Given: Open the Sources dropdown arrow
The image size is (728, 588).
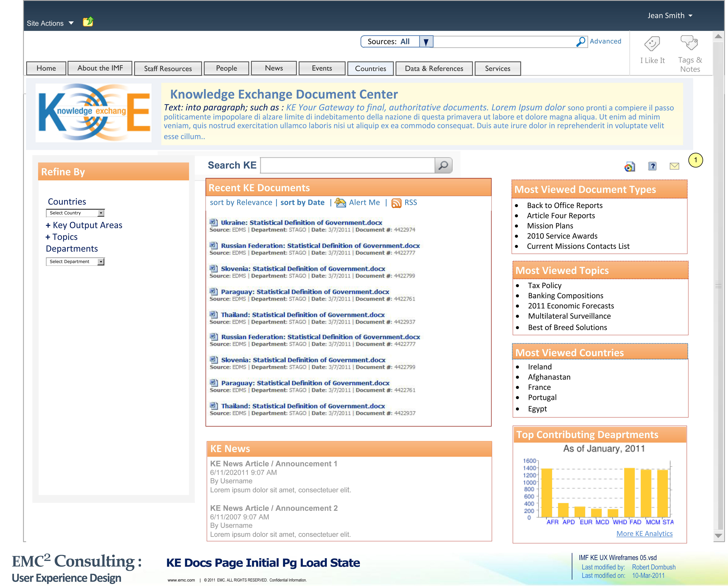Looking at the screenshot, I should [426, 42].
